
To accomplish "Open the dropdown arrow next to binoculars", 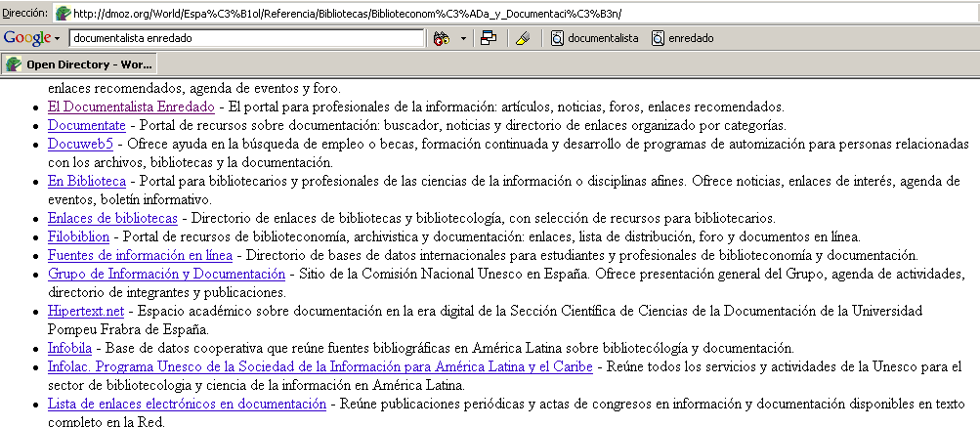I will [x=463, y=38].
